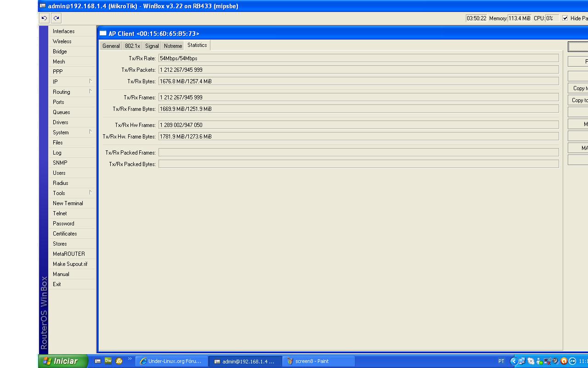This screenshot has width=588, height=368.
Task: Click the PT language indicator
Action: (x=501, y=361)
